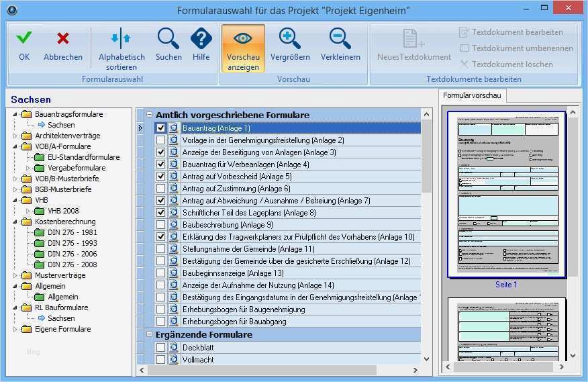
Task: Check Baubeginnsanzeige (Anlage 13) checkbox
Action: [161, 273]
